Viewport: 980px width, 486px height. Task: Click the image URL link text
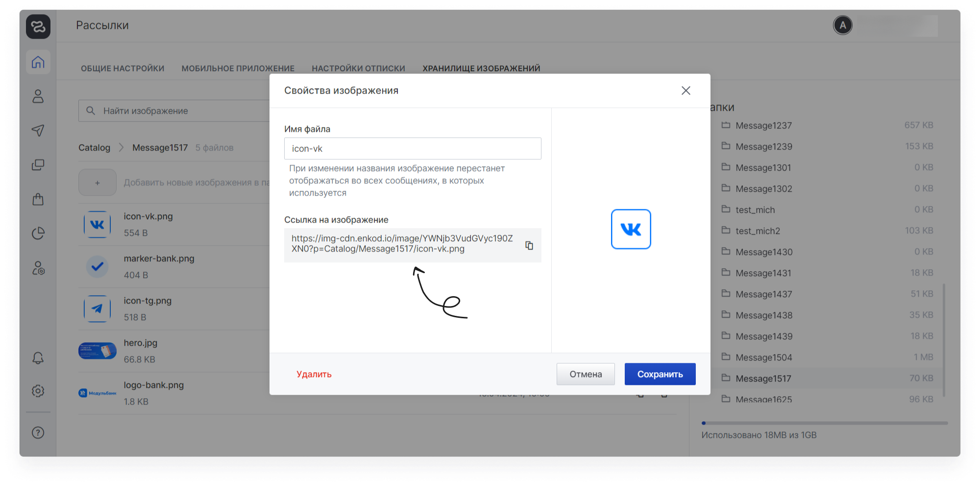402,244
